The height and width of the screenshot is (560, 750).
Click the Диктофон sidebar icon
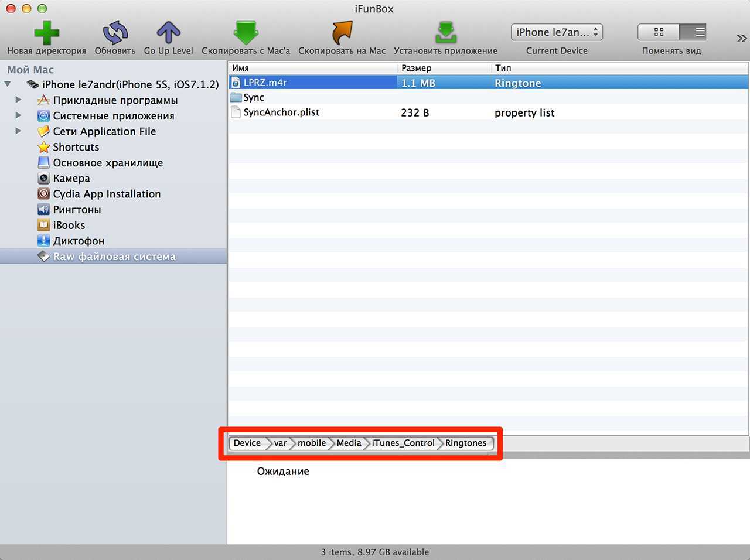point(43,241)
